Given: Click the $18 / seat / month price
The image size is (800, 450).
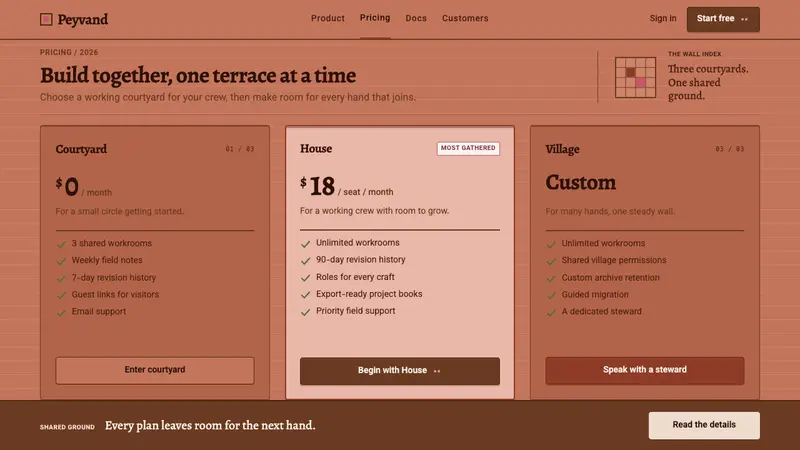Looking at the screenshot, I should coord(346,187).
